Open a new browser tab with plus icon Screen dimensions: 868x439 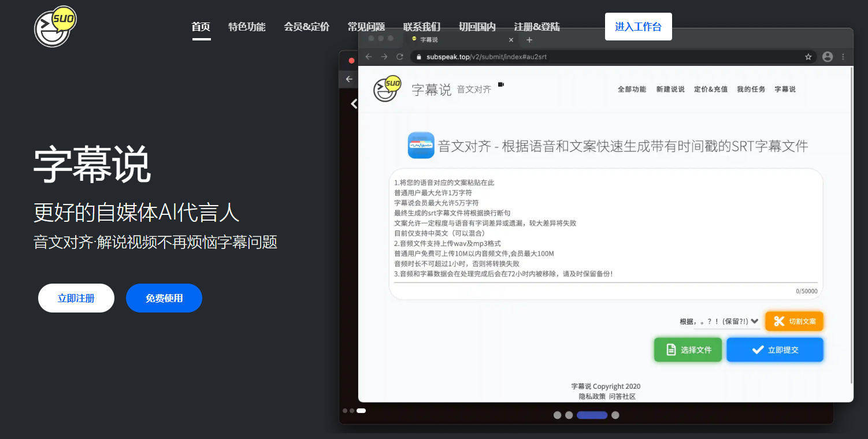click(x=529, y=40)
